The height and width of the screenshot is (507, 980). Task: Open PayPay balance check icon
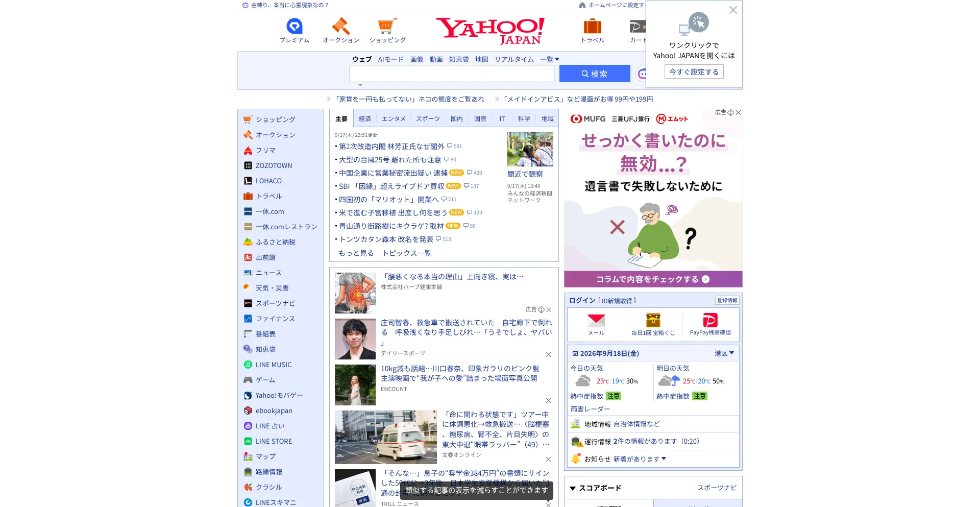pyautogui.click(x=710, y=324)
